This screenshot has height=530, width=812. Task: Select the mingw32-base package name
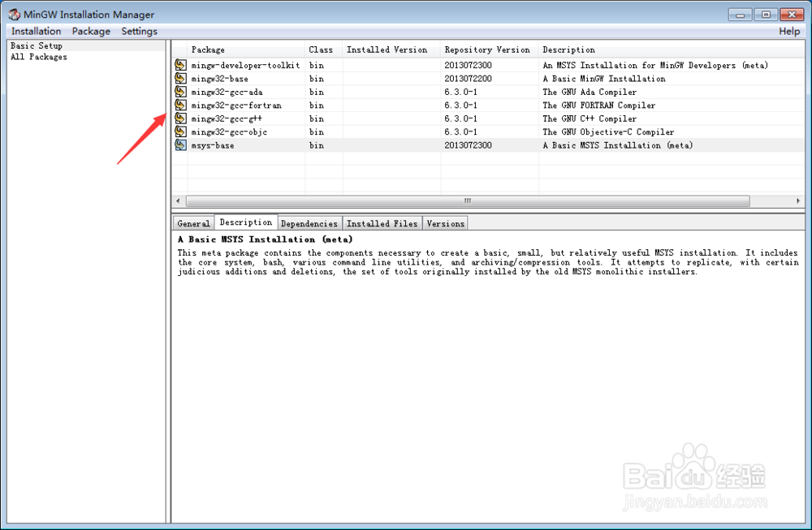point(219,79)
